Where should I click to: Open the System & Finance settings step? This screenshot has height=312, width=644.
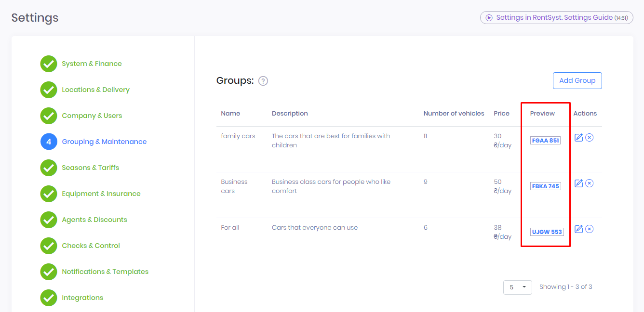coord(92,64)
